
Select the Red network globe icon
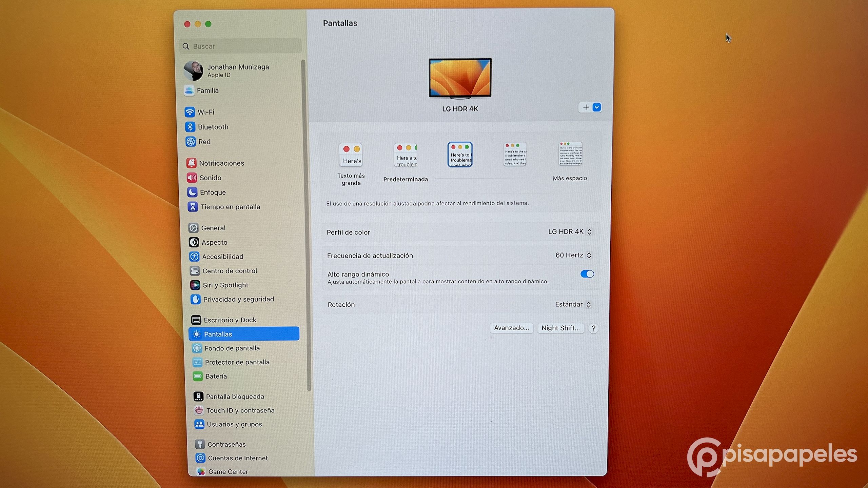191,142
